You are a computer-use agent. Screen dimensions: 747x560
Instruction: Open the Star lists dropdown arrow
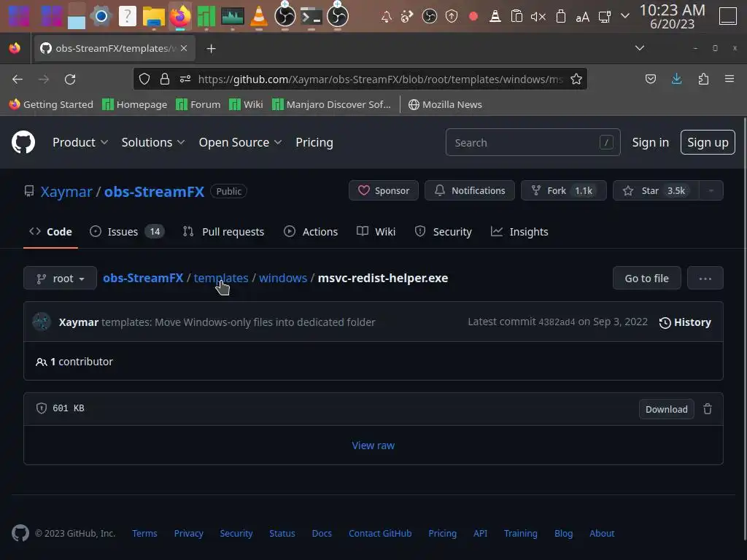[x=711, y=190]
